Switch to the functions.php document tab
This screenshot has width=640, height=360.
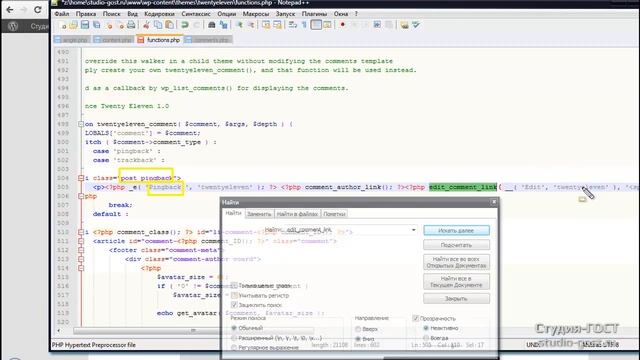click(x=160, y=40)
